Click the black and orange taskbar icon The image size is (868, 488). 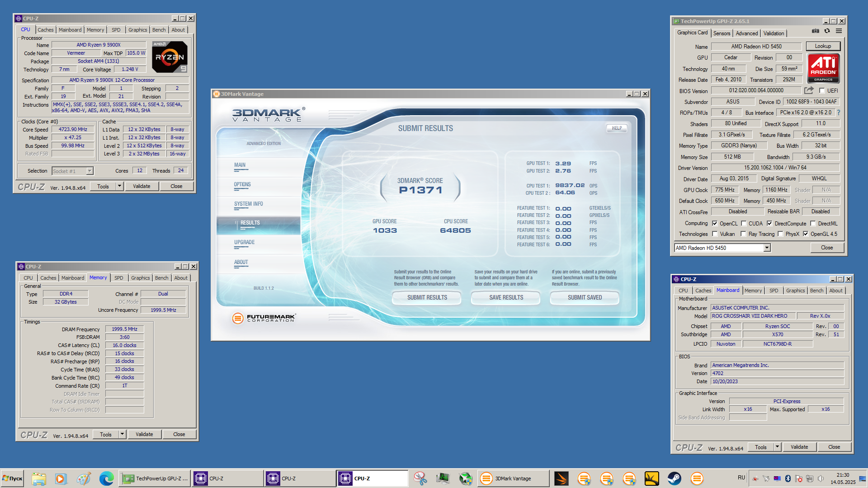point(561,479)
